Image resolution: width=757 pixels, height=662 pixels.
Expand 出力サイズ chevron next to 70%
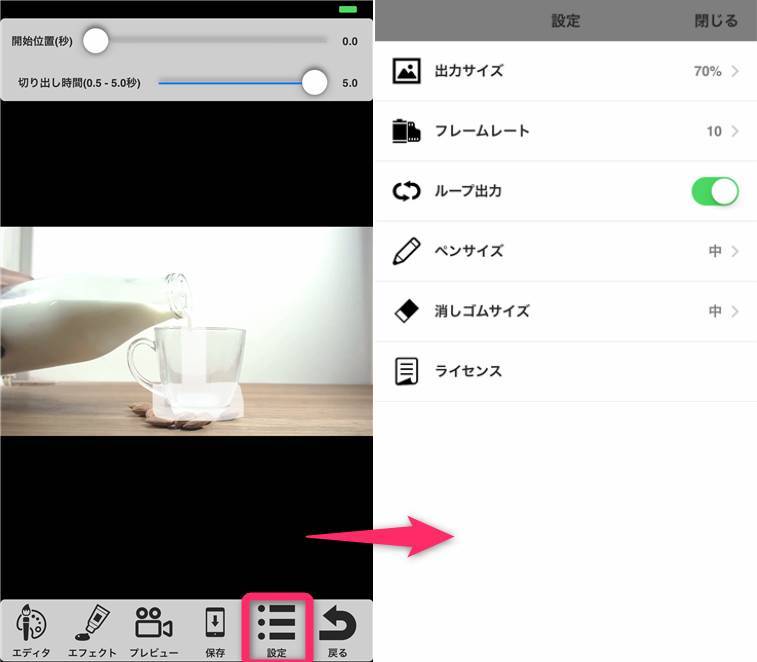(x=735, y=71)
